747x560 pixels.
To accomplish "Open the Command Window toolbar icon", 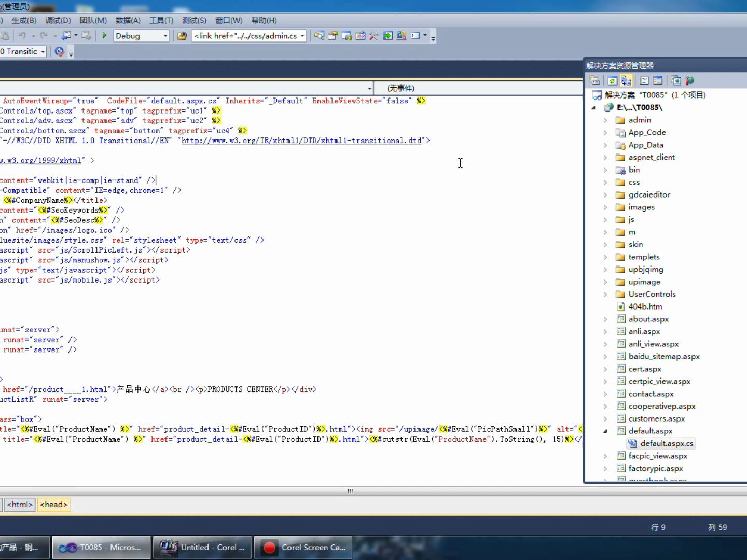I will (416, 36).
